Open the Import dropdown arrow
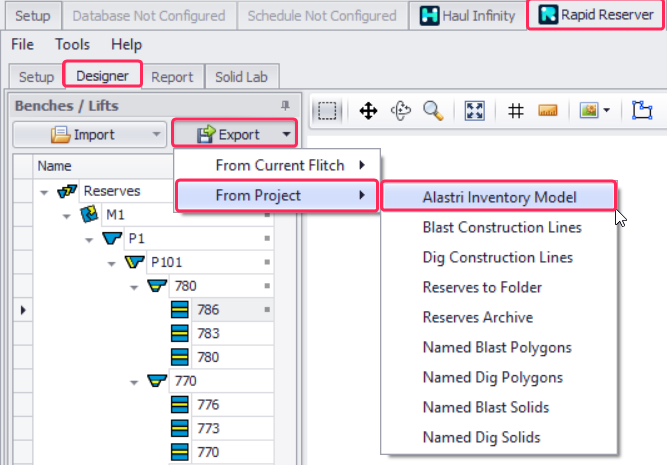 coord(157,134)
